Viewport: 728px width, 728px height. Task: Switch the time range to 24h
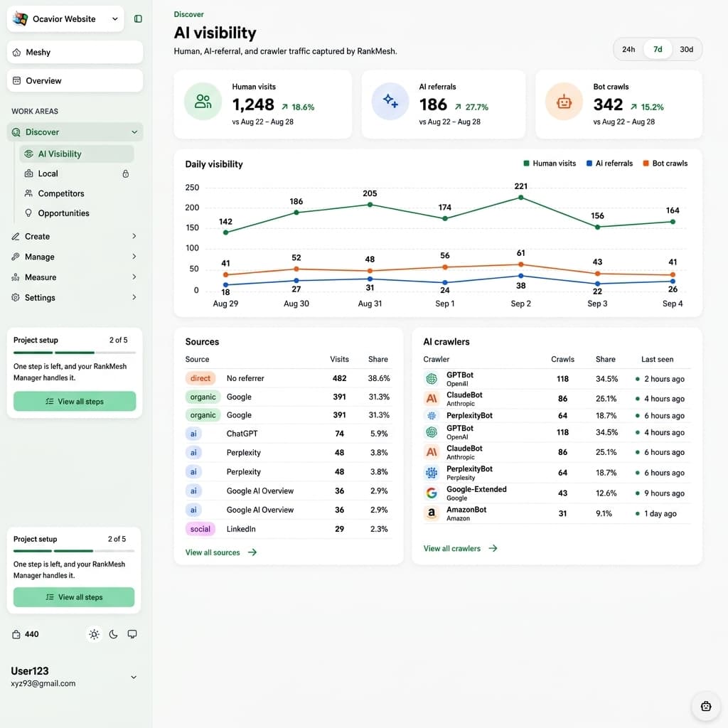(x=628, y=49)
